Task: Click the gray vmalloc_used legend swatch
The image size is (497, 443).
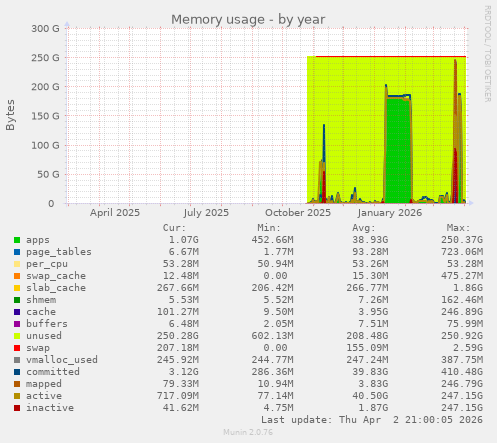Action: click(17, 360)
